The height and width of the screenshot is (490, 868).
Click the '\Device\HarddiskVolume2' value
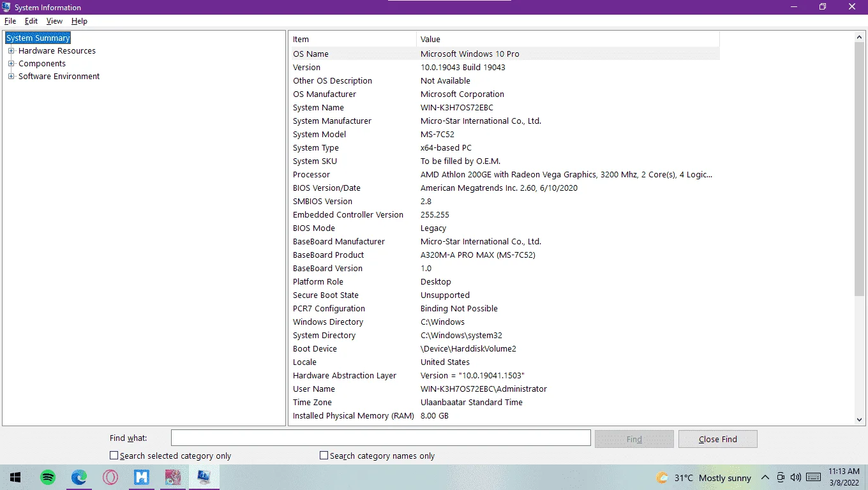468,349
